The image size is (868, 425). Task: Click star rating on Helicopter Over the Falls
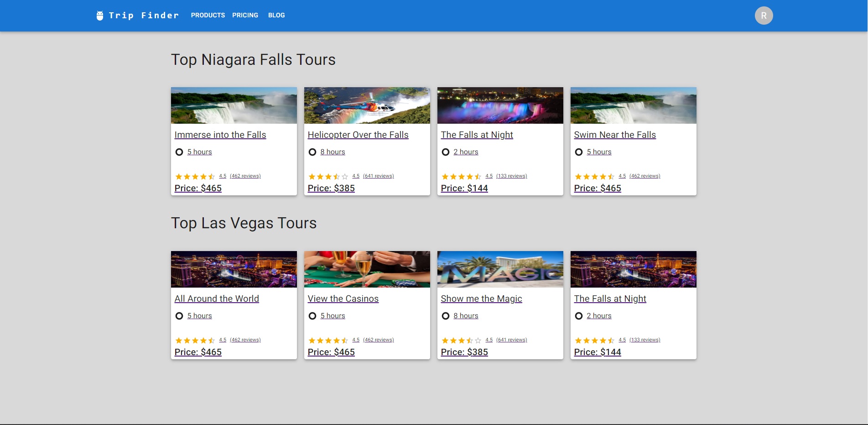[328, 177]
